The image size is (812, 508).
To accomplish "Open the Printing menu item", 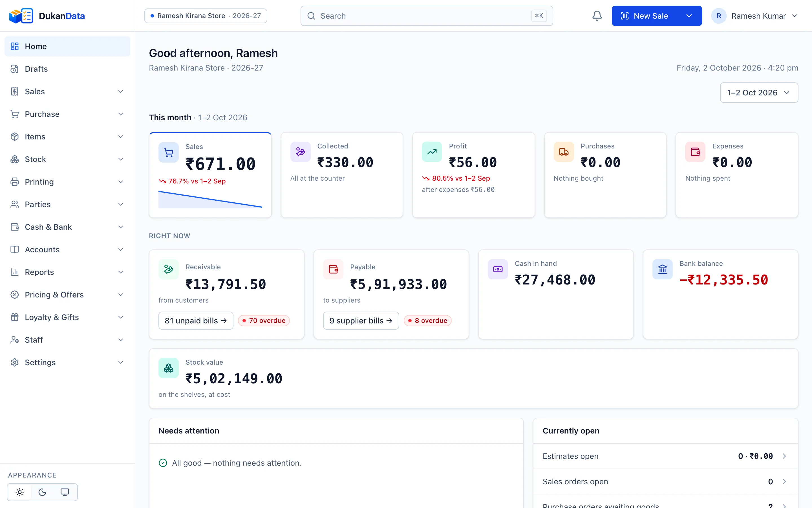I will tap(67, 182).
